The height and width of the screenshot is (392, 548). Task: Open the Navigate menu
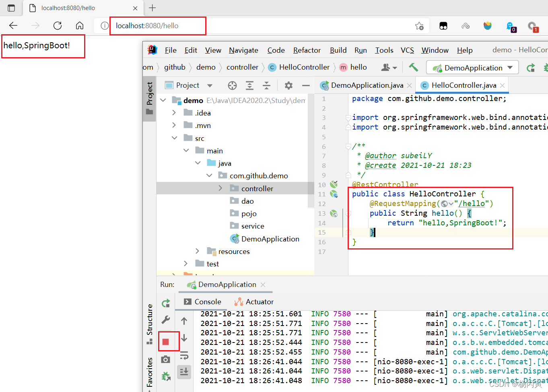point(243,50)
